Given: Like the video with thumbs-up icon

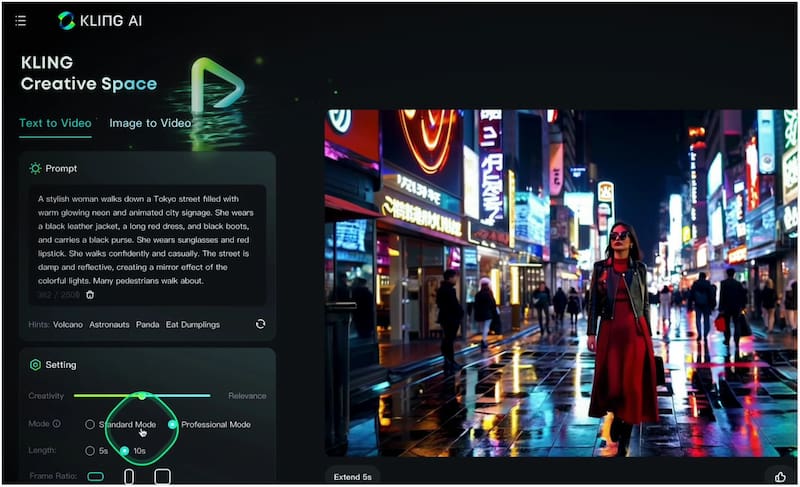Looking at the screenshot, I should tap(780, 477).
